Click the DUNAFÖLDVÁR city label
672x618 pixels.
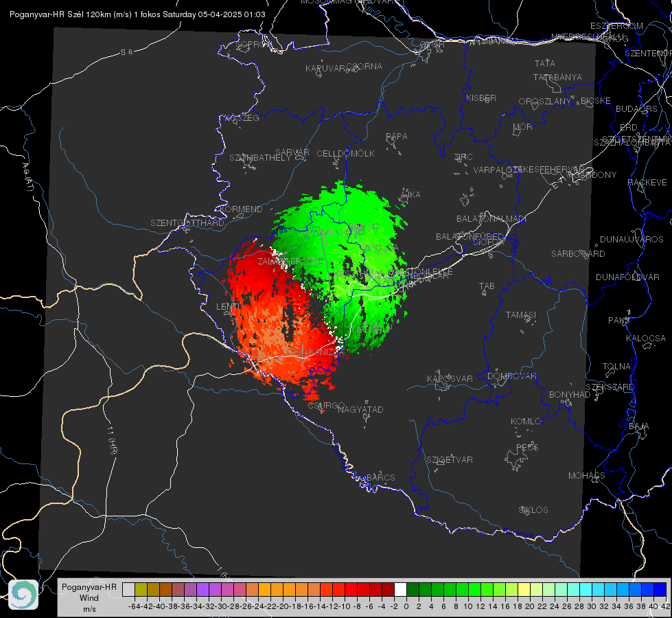628,277
